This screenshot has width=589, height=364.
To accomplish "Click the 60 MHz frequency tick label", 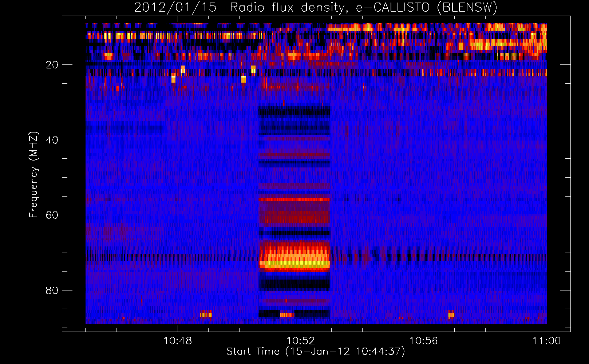I will point(52,215).
